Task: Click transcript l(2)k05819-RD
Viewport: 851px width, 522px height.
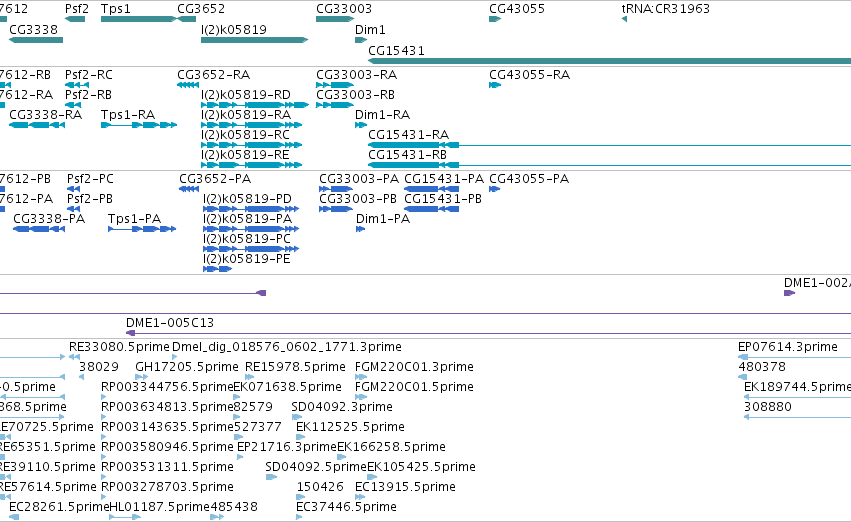Action: pyautogui.click(x=246, y=95)
